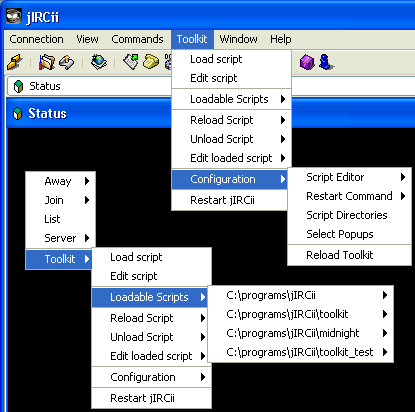Close the open Toolkit menu in menu bar

[192, 39]
